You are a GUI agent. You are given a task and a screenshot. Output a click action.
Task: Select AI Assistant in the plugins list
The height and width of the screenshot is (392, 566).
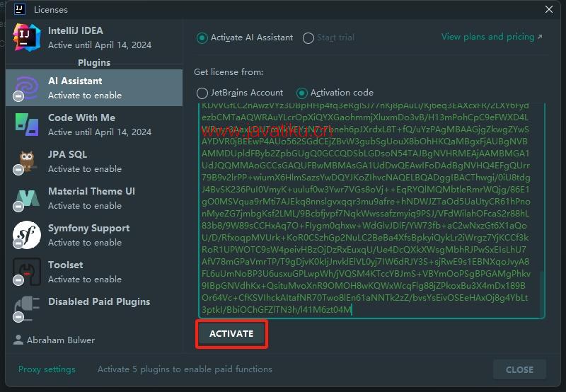tap(94, 88)
